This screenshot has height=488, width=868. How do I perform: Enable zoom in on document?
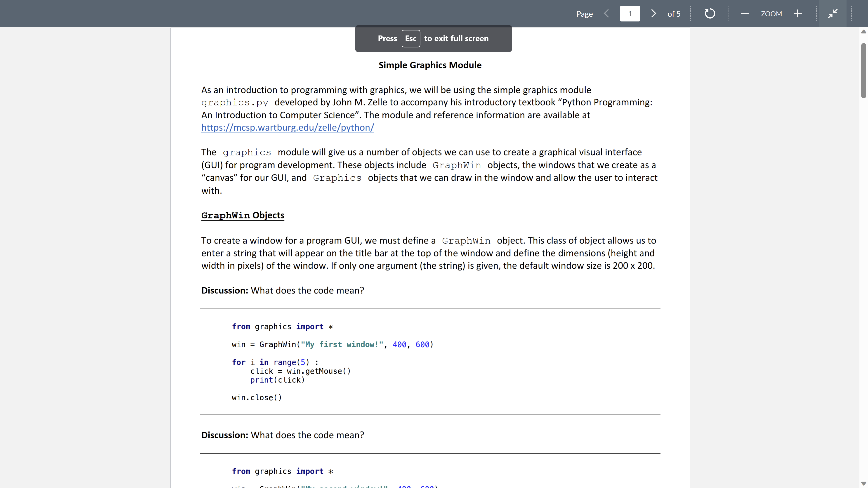click(x=798, y=13)
